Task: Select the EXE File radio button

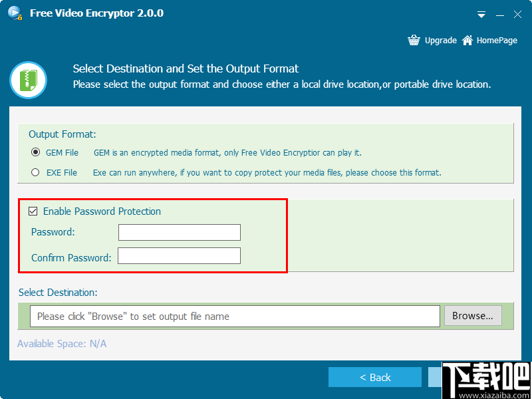Action: click(36, 172)
